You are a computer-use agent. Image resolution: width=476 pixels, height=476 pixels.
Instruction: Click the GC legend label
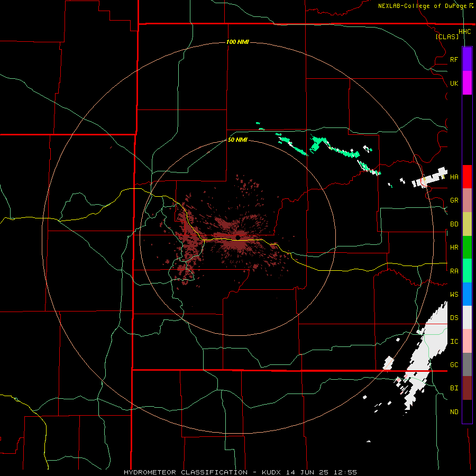pos(454,365)
